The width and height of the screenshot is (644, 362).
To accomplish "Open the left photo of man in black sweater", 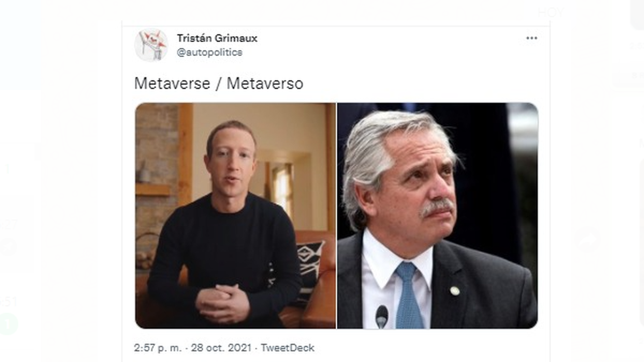I will coord(235,216).
